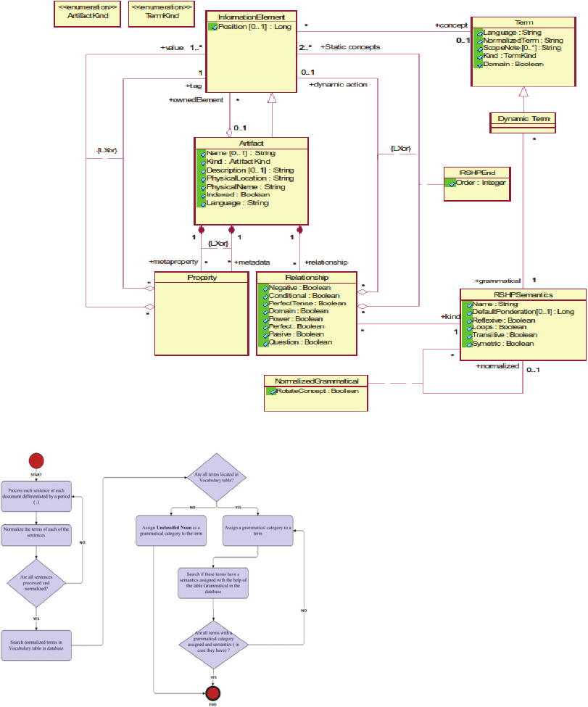Select the 'Normalize the terms' process box
Screen dimensions: 588x707
pos(36,534)
